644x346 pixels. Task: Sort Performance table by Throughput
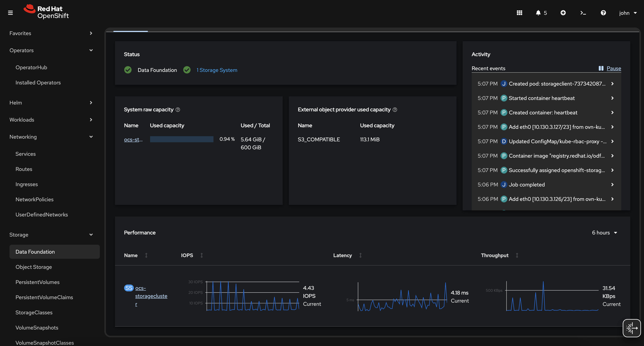(x=517, y=255)
